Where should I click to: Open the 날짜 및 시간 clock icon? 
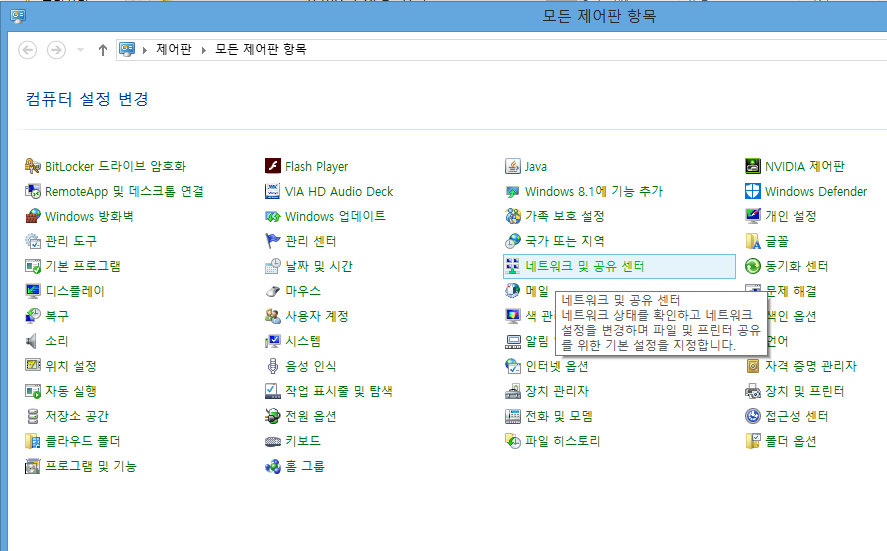(x=273, y=266)
